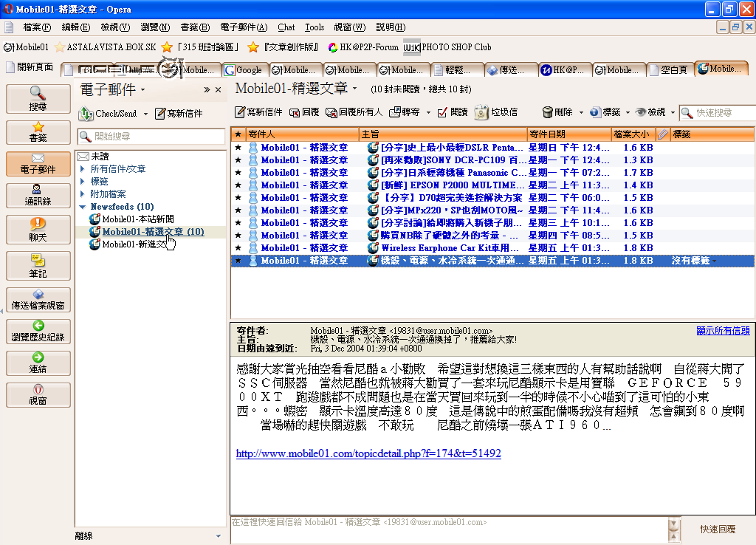Image resolution: width=756 pixels, height=545 pixels.
Task: Click the 轉寄 forward button
Action: 405,112
